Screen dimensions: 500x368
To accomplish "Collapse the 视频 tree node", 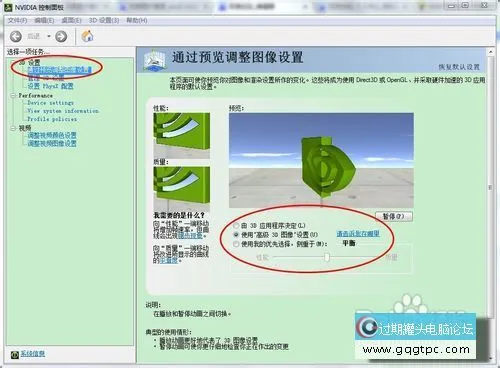I will 13,128.
